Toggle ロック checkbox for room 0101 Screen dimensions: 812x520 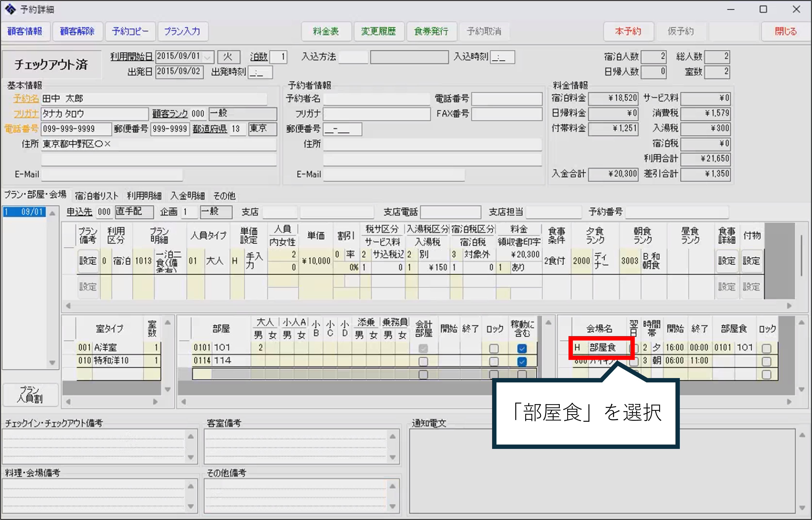[494, 348]
